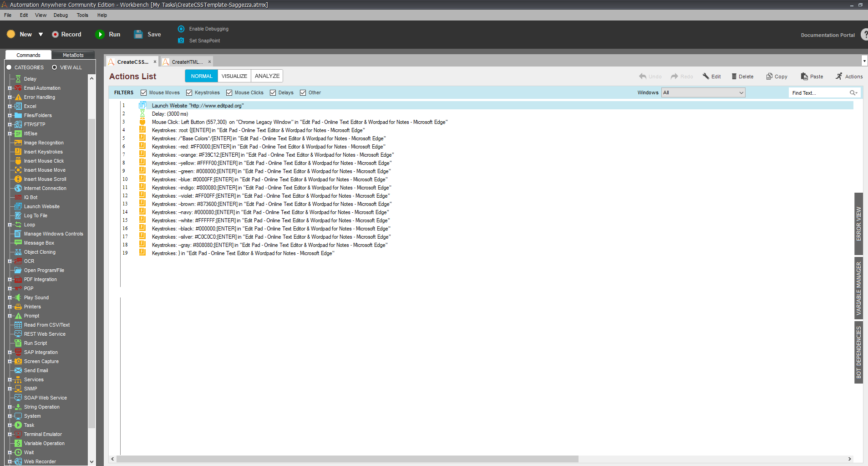Expand the String Operation category

(x=10, y=407)
